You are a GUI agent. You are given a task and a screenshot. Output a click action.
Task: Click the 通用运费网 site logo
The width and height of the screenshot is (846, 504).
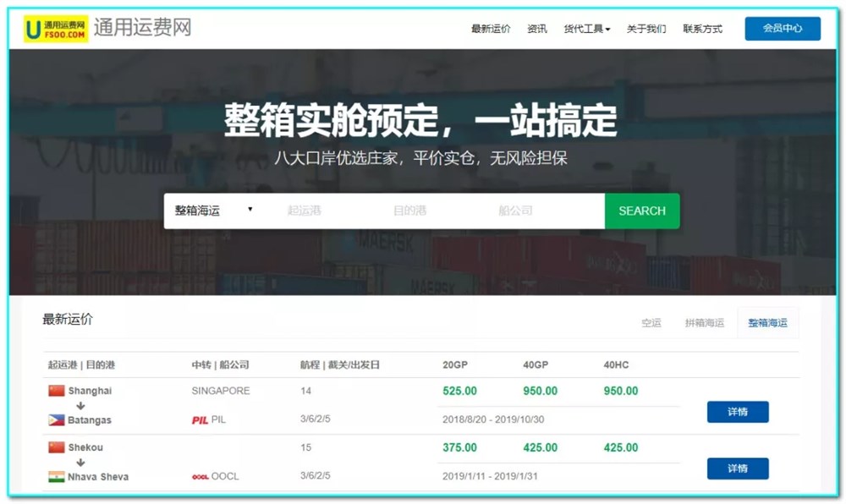pos(54,28)
